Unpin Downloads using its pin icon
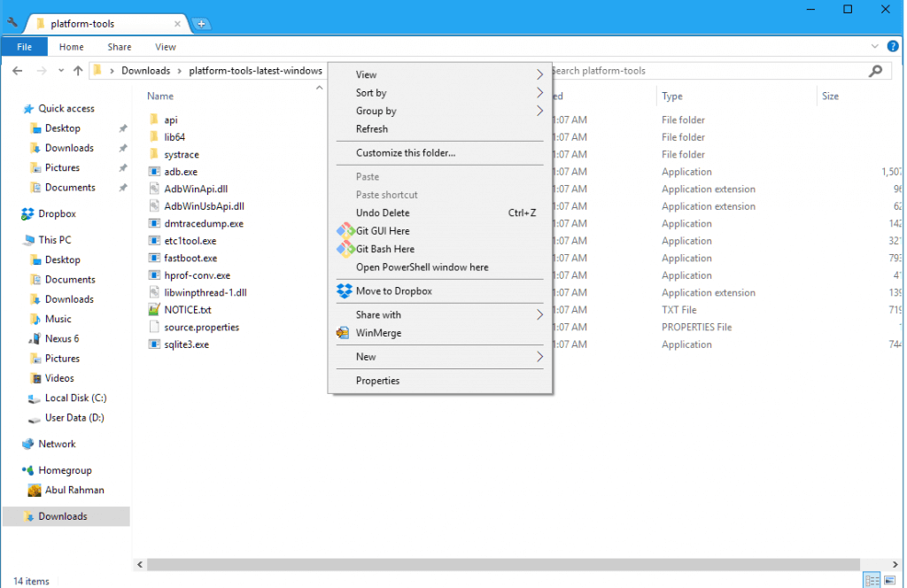 coord(122,148)
